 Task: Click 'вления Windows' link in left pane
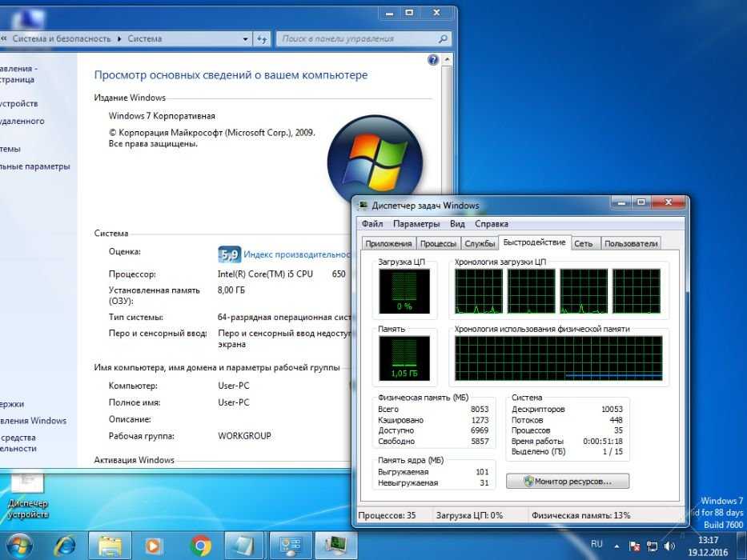click(x=33, y=421)
